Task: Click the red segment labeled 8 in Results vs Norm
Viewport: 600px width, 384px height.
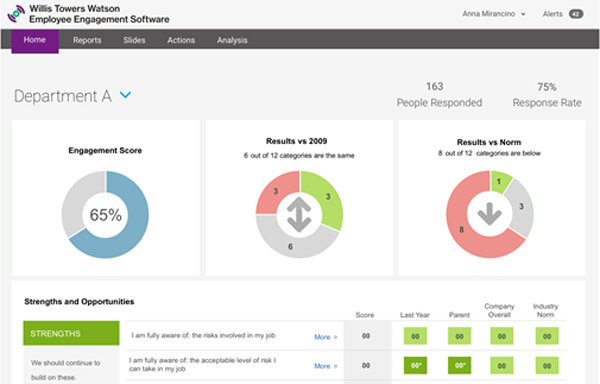Action: click(x=461, y=229)
